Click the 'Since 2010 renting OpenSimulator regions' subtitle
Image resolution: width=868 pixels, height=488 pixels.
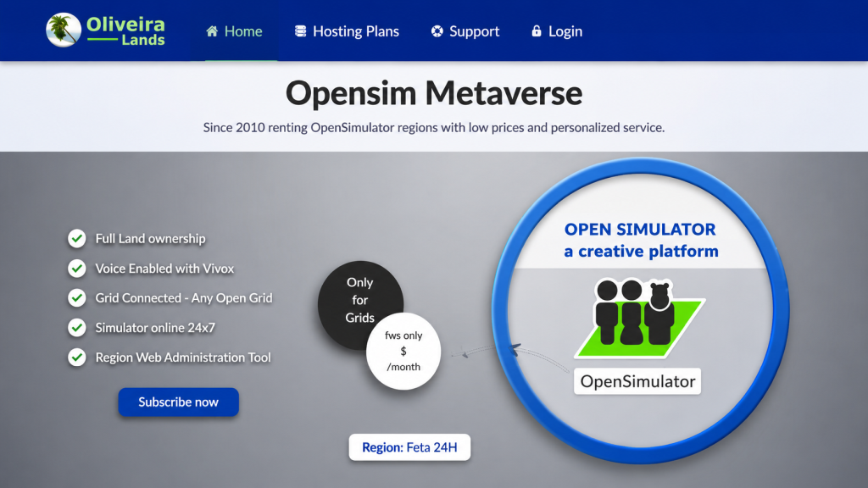point(434,127)
